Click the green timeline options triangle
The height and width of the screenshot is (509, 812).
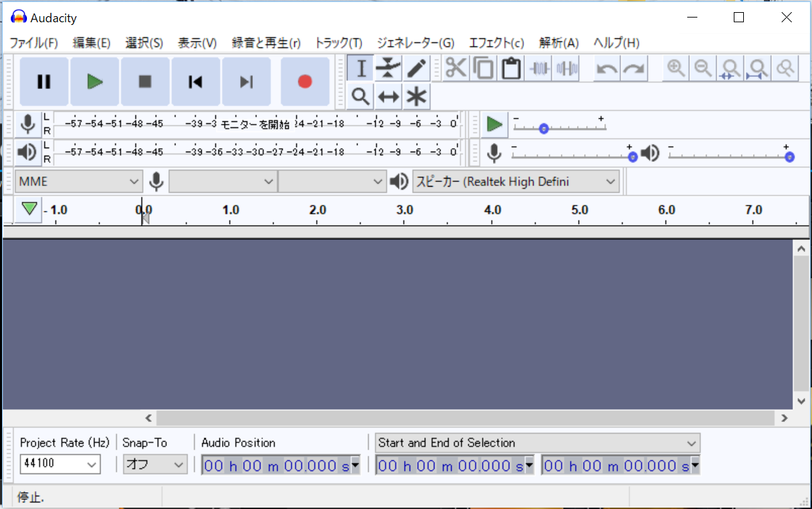[x=29, y=209]
